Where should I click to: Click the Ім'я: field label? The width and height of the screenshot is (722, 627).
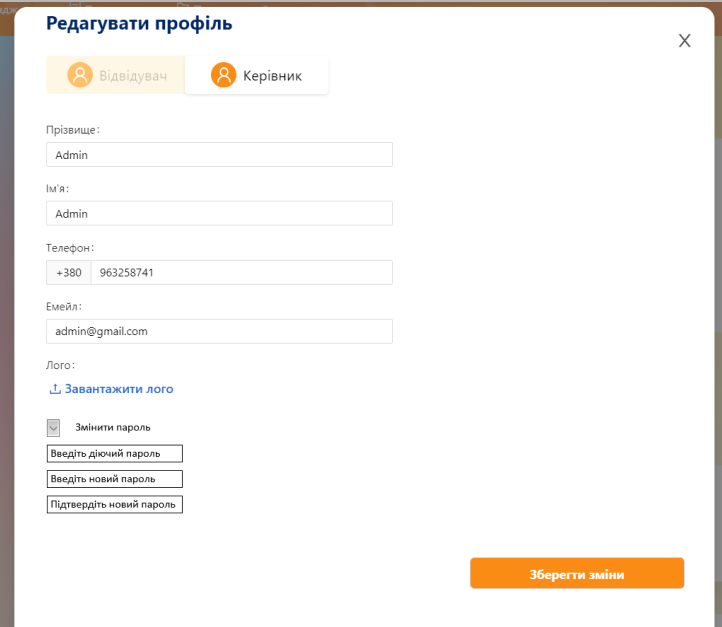point(58,189)
